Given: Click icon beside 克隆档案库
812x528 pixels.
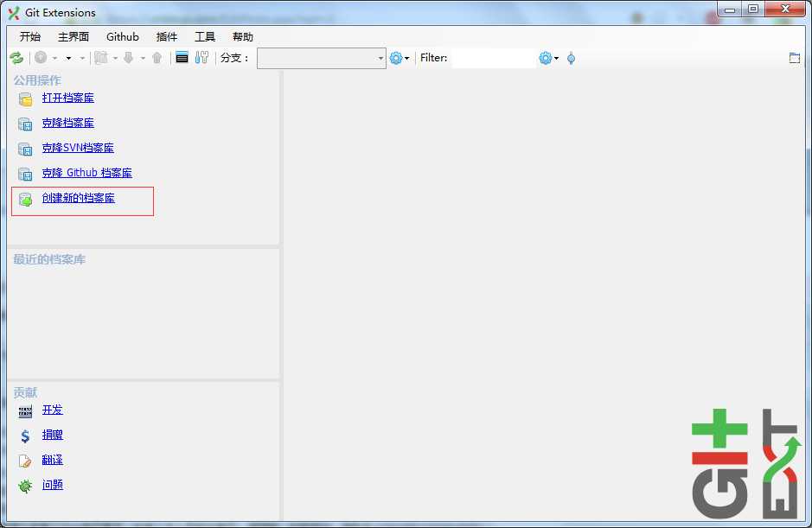Looking at the screenshot, I should pos(25,124).
